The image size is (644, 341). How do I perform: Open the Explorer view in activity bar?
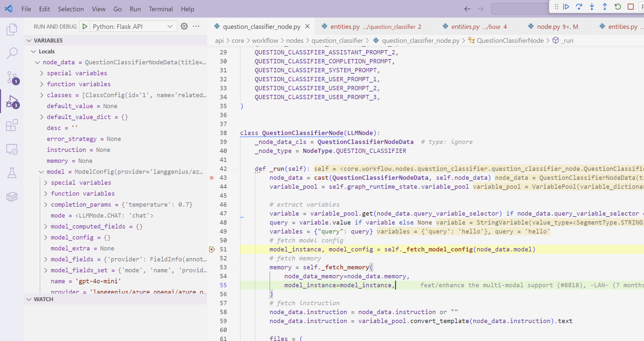click(x=12, y=29)
